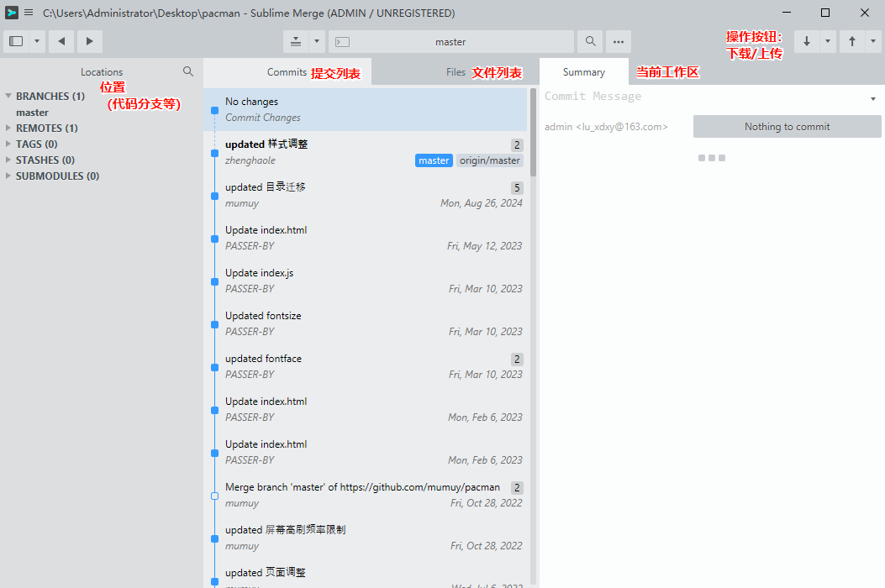Switch to the Commits tab
The image size is (885, 588).
[x=287, y=72]
